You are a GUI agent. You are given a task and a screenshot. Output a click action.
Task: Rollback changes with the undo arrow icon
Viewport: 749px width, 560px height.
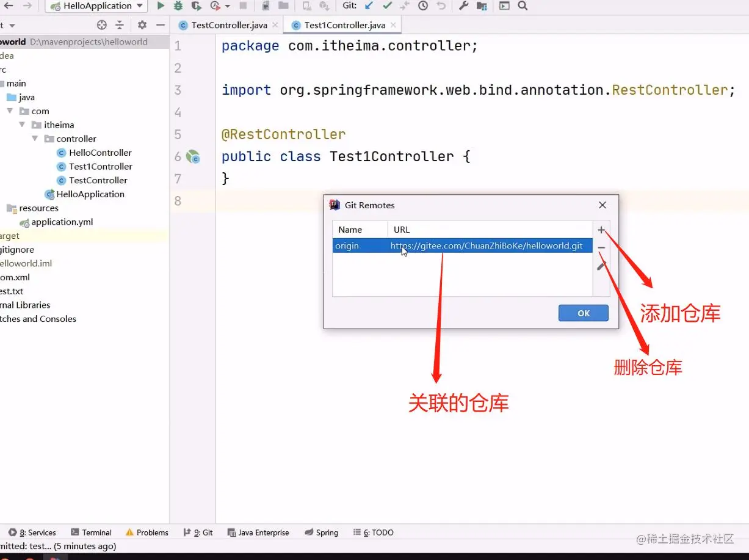tap(441, 5)
